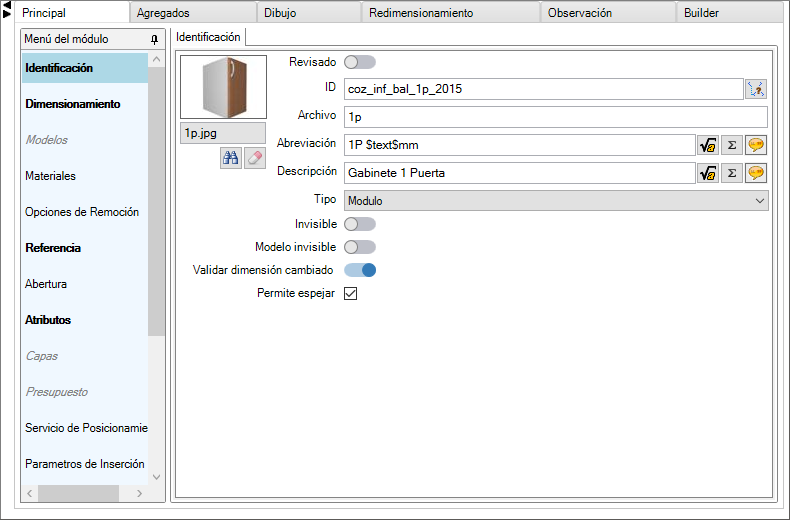Click the Menú del módulo header
This screenshot has width=806, height=527.
93,39
